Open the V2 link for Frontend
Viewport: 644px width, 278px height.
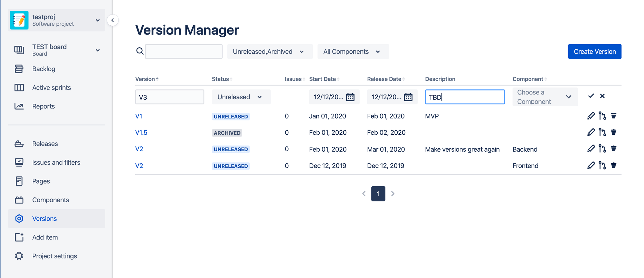(139, 166)
